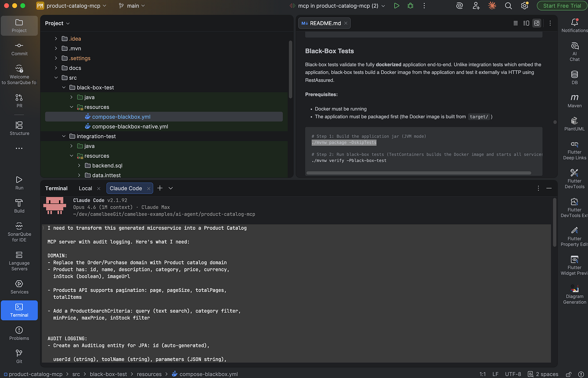Click the Start Free Trial button
This screenshot has height=378, width=588.
pos(562,6)
